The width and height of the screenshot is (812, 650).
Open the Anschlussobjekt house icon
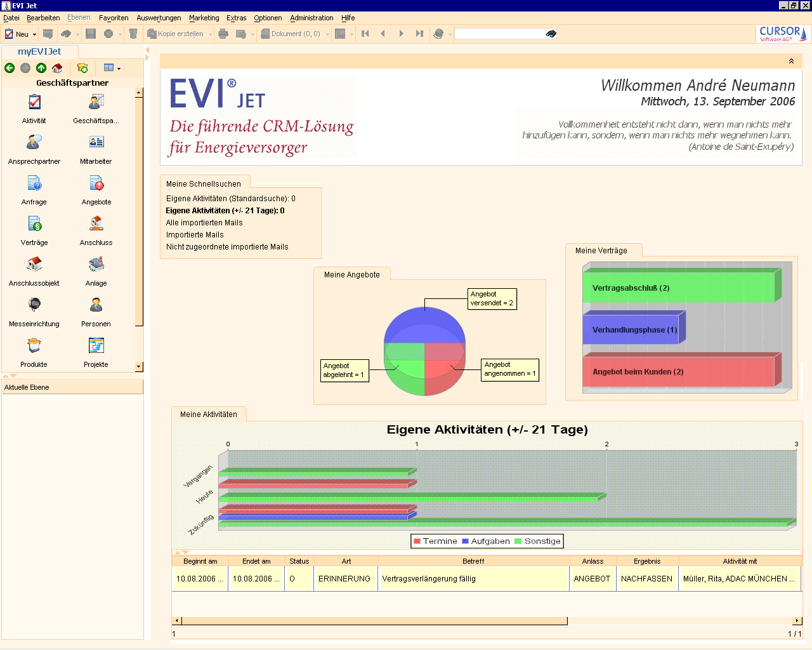point(34,265)
